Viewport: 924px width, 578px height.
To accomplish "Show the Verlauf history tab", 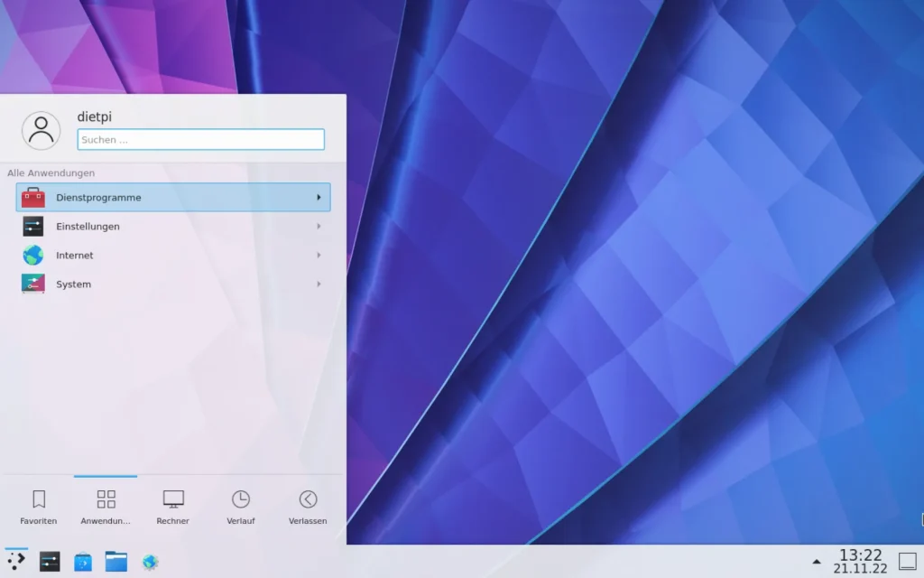I will click(x=241, y=507).
